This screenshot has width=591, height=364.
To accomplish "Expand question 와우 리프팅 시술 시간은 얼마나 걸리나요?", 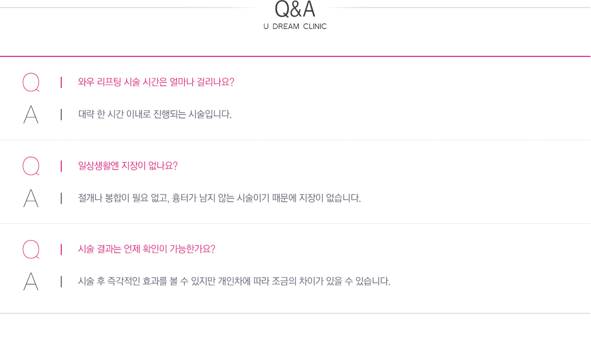I will 156,82.
